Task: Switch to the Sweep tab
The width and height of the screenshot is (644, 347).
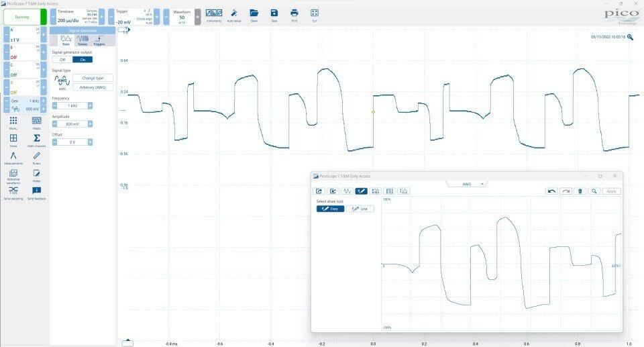Action: tap(83, 40)
